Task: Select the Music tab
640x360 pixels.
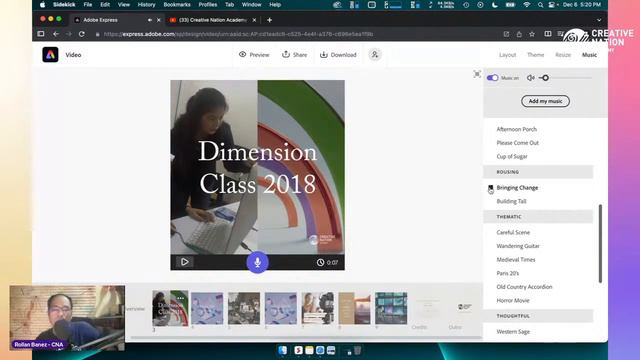Action: point(589,55)
